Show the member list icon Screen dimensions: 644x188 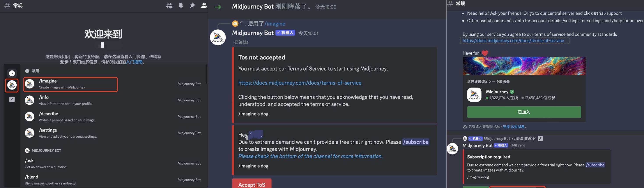204,5
